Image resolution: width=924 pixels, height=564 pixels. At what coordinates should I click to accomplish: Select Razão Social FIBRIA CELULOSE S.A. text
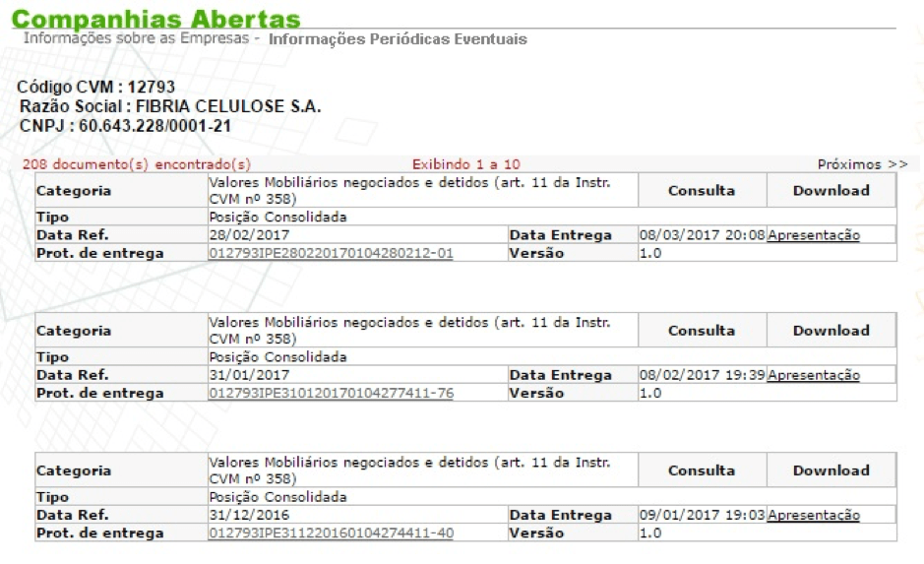pos(170,106)
